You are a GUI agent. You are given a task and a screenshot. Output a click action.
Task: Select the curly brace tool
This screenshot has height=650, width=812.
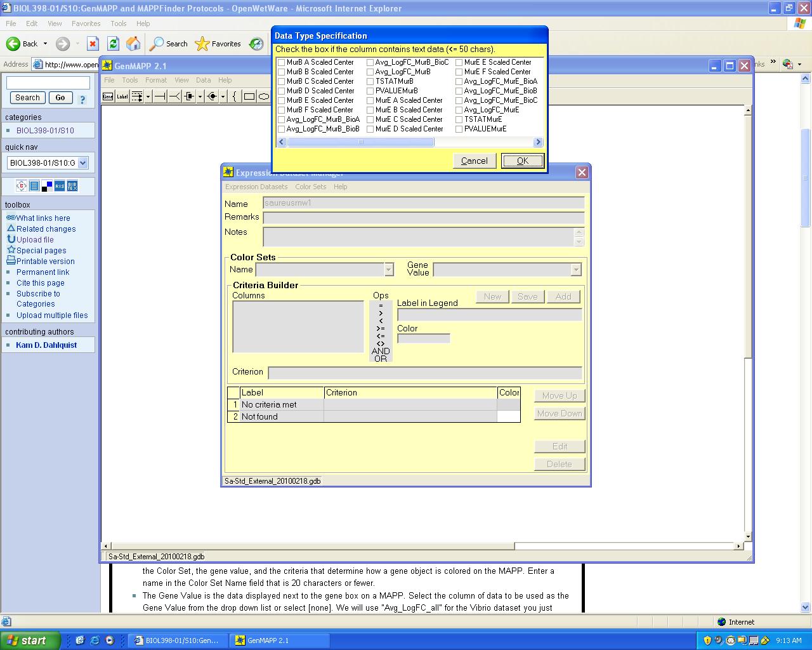point(235,96)
